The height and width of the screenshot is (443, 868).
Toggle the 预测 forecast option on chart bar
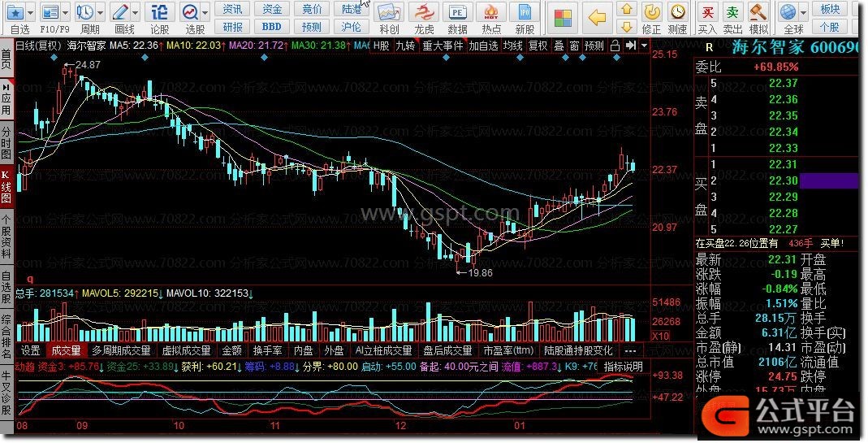(x=594, y=46)
